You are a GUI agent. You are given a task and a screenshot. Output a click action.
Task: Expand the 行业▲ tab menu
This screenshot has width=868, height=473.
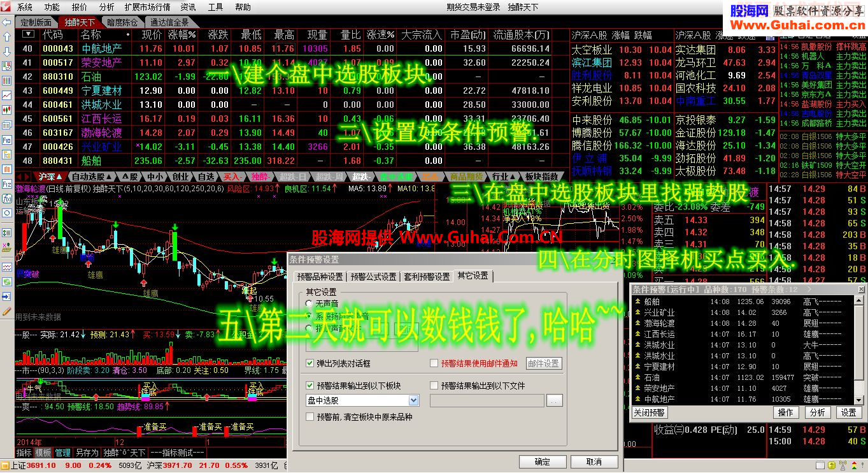(x=504, y=177)
